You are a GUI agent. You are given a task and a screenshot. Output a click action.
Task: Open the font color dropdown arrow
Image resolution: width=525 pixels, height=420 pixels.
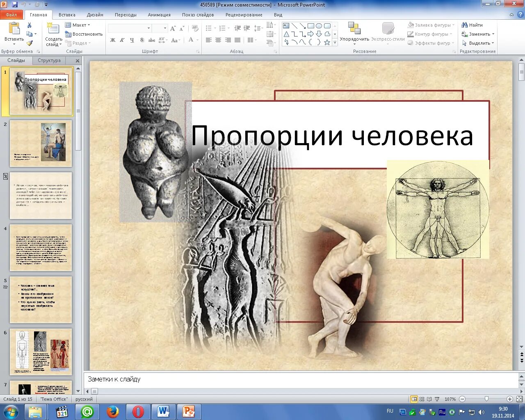click(197, 40)
